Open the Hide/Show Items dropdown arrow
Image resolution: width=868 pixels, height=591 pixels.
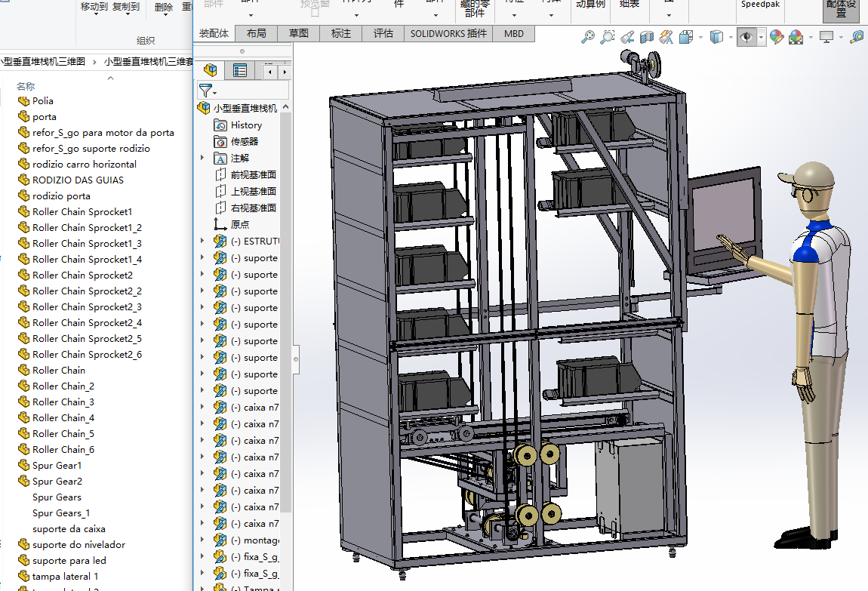(762, 37)
